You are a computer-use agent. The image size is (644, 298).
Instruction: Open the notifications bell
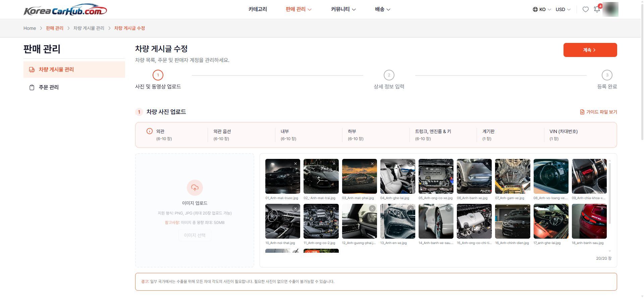[x=597, y=9]
